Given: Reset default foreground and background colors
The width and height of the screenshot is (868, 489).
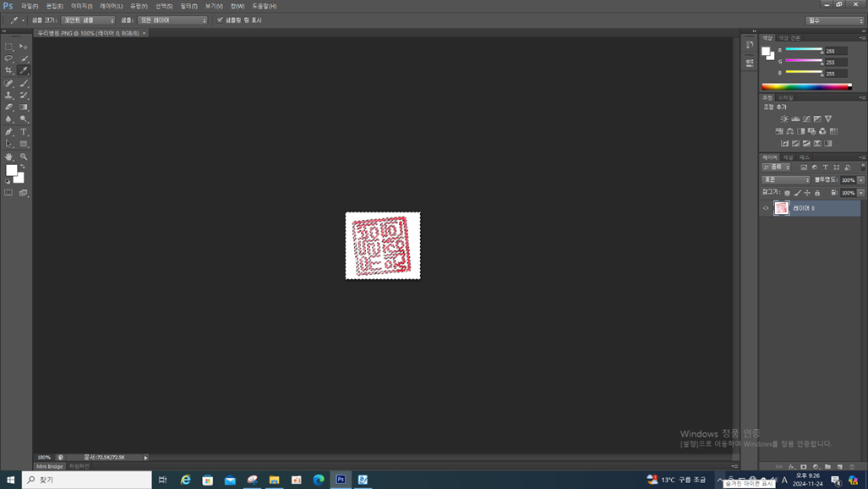Looking at the screenshot, I should [x=8, y=181].
